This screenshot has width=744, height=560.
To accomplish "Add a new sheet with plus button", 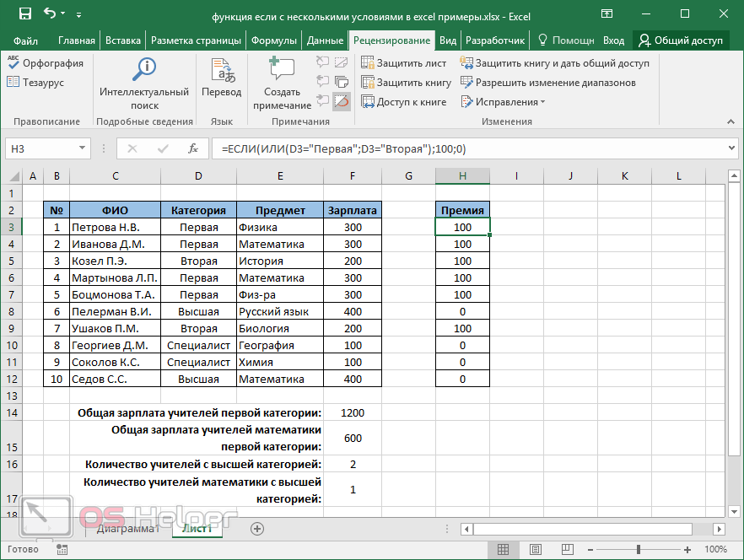I will [256, 529].
